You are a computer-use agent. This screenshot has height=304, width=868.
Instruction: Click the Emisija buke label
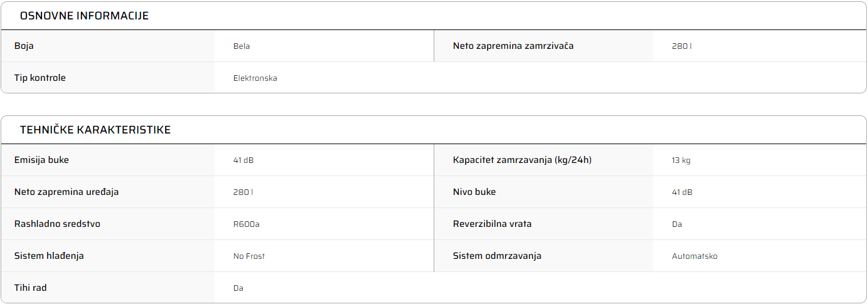click(x=41, y=160)
